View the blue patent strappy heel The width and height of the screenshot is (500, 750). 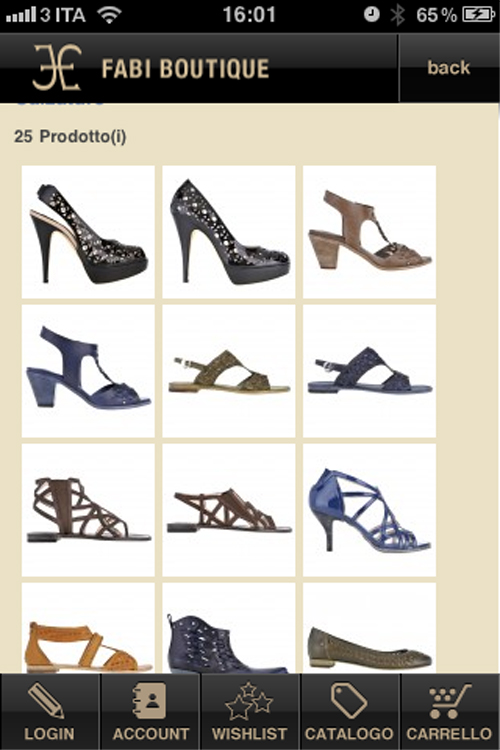coord(369,510)
